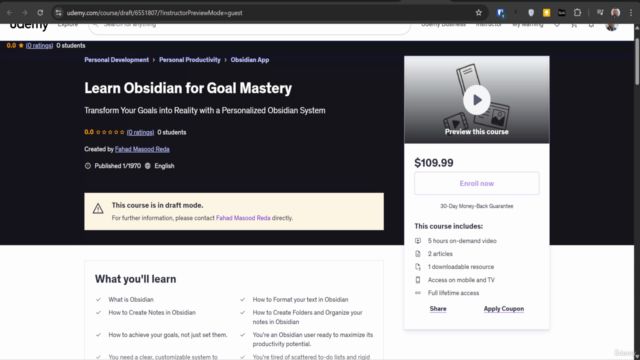This screenshot has width=640, height=360.
Task: Click the document icon beside 2 articles
Action: [x=418, y=254]
